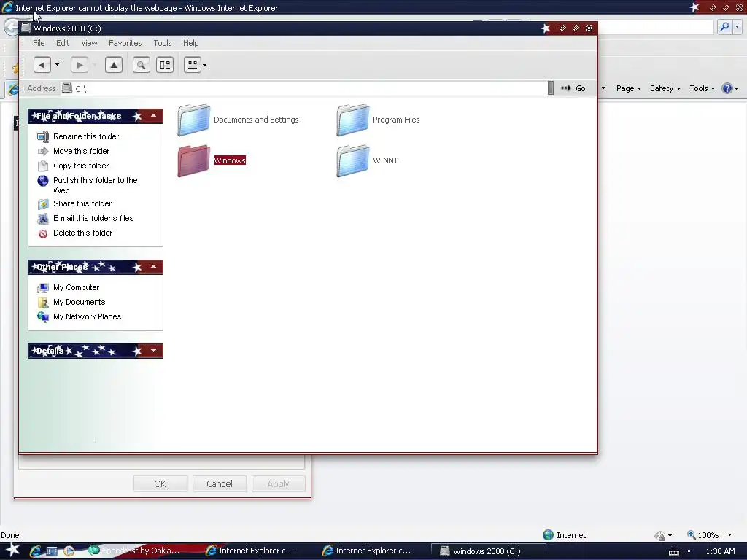Click the Explorer window title bar drive icon
The height and width of the screenshot is (560, 747).
point(26,28)
